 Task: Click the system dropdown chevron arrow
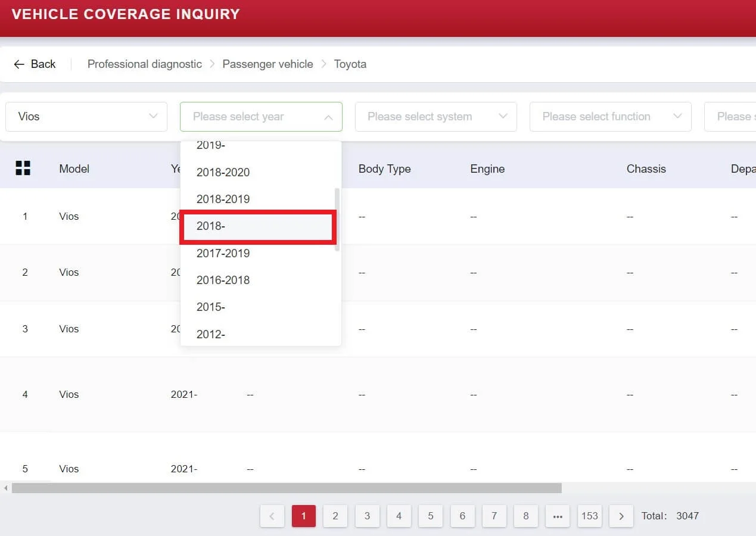pos(503,117)
